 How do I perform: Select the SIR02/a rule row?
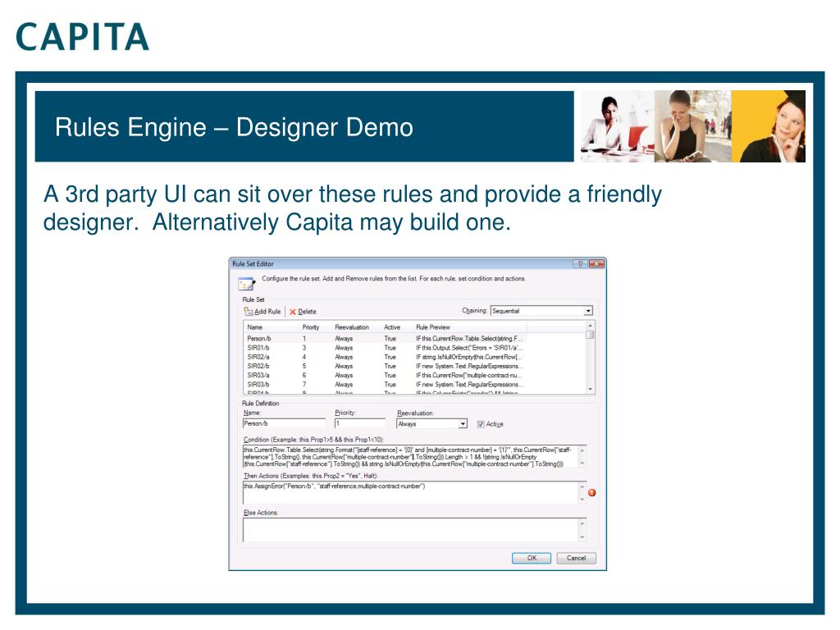[385, 358]
